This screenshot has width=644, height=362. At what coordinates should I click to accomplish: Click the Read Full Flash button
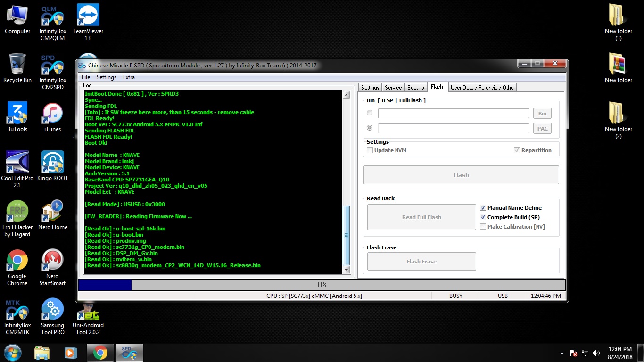(421, 217)
